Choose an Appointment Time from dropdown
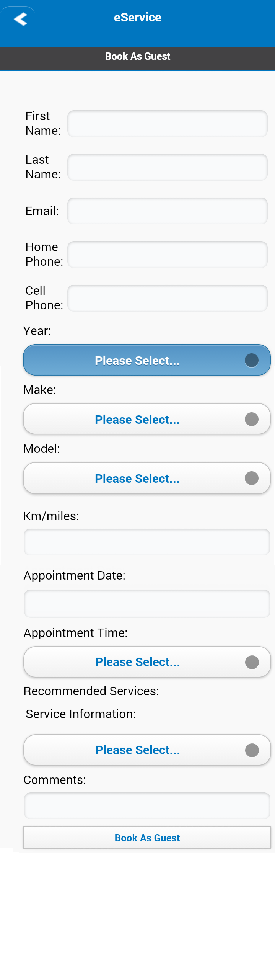The image size is (275, 980). pos(138,662)
